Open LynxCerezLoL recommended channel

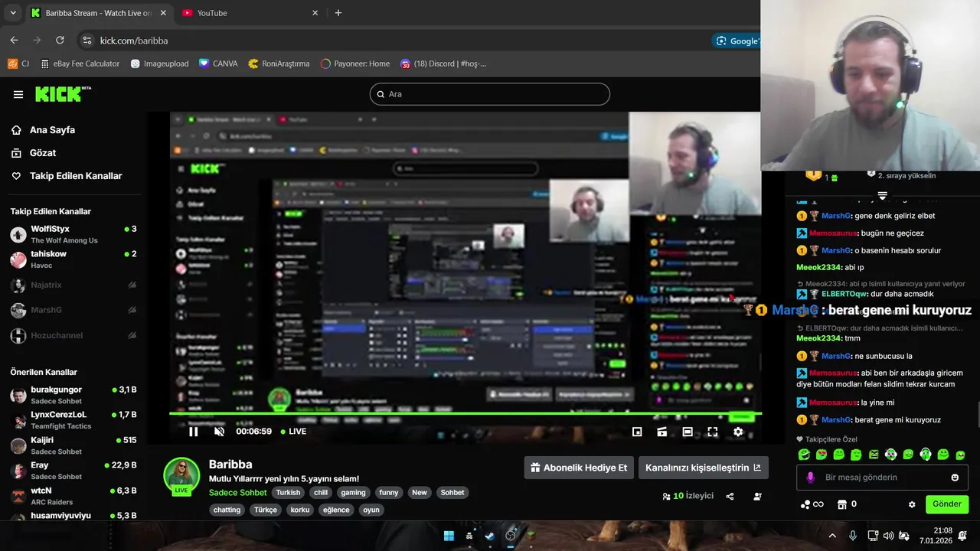pyautogui.click(x=73, y=420)
